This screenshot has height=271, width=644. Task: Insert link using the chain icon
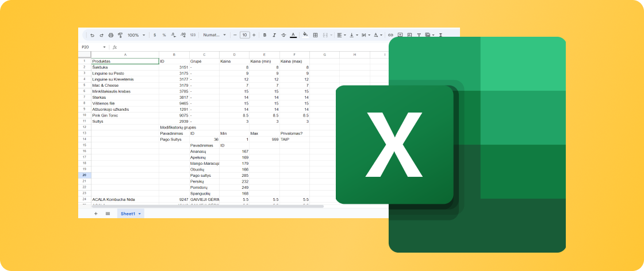pyautogui.click(x=391, y=35)
